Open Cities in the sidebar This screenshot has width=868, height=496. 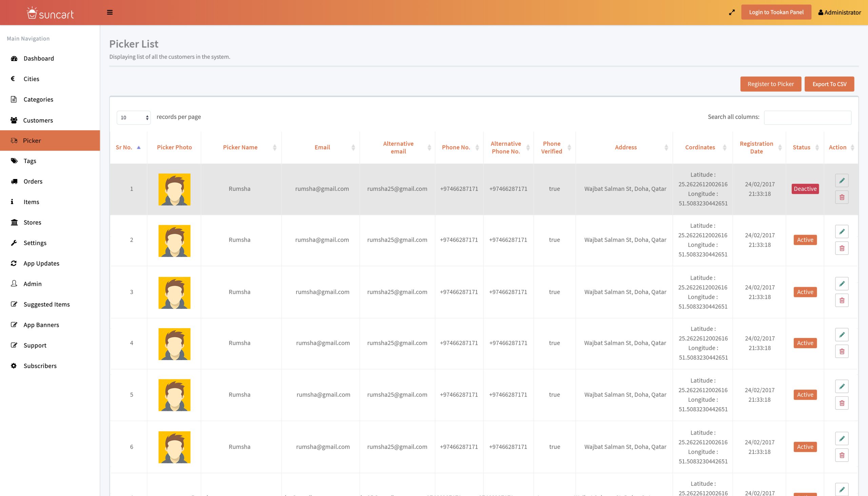(x=50, y=79)
